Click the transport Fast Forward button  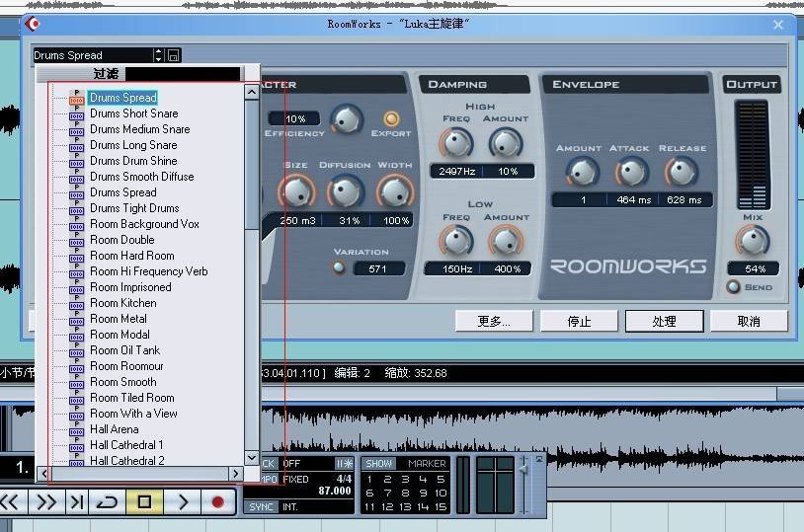tap(46, 501)
